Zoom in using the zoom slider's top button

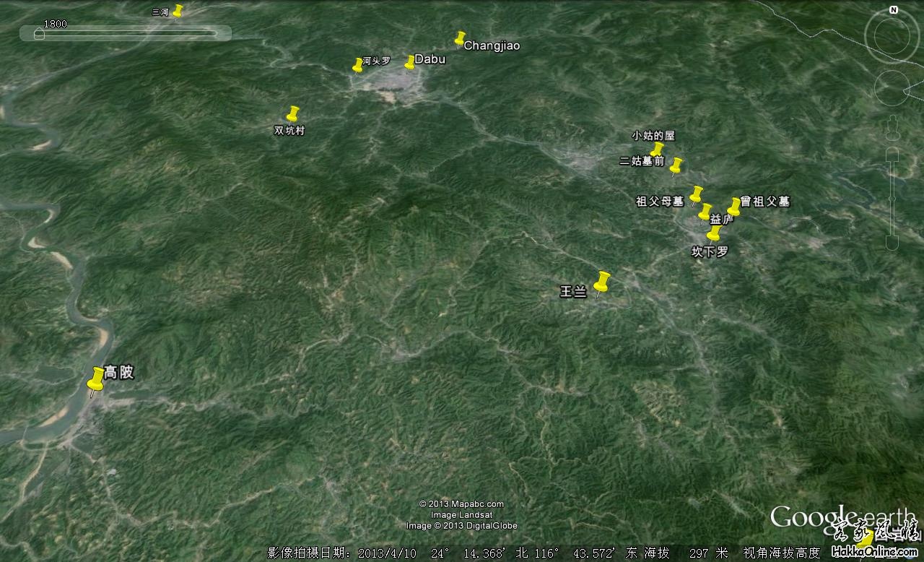pos(892,154)
